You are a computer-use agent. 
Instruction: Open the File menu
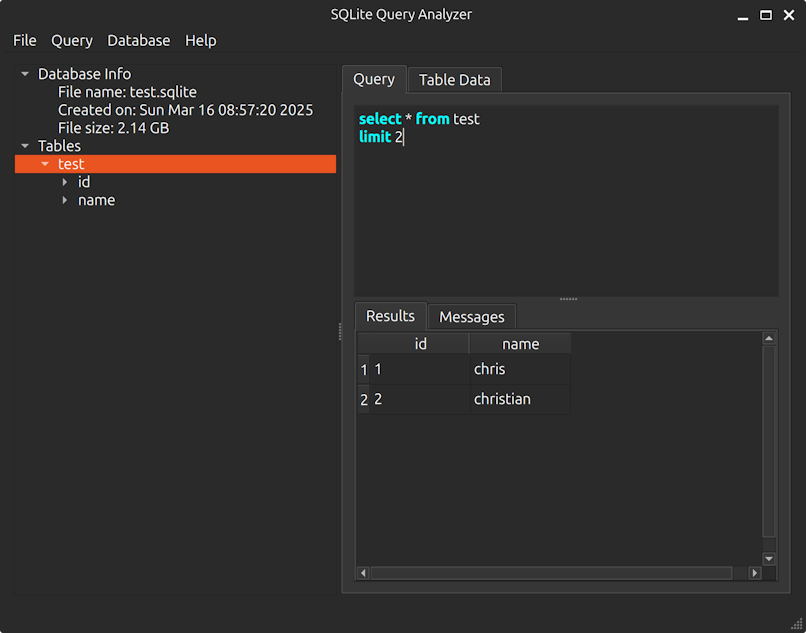click(25, 41)
